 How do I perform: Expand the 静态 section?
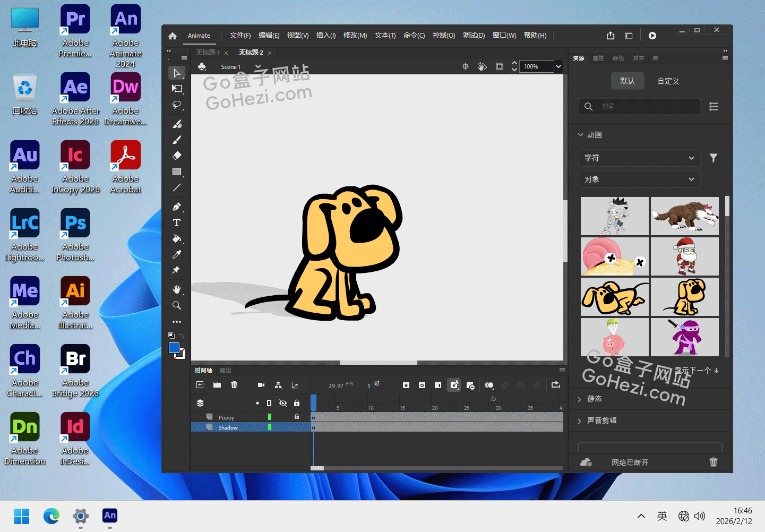(x=594, y=399)
